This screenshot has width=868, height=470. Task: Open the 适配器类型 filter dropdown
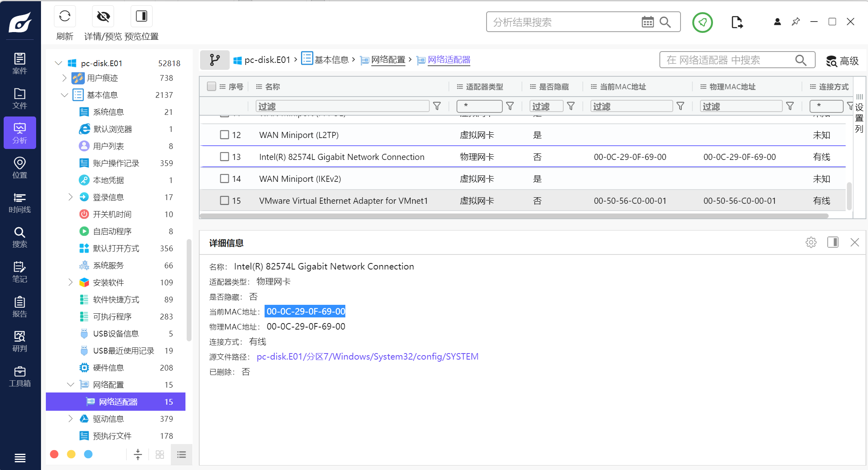point(479,106)
